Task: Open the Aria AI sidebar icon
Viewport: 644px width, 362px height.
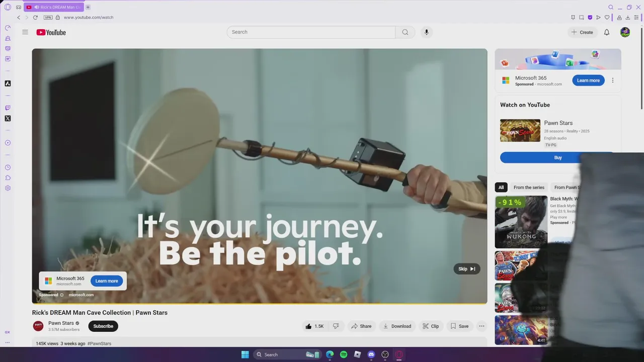Action: point(8,83)
